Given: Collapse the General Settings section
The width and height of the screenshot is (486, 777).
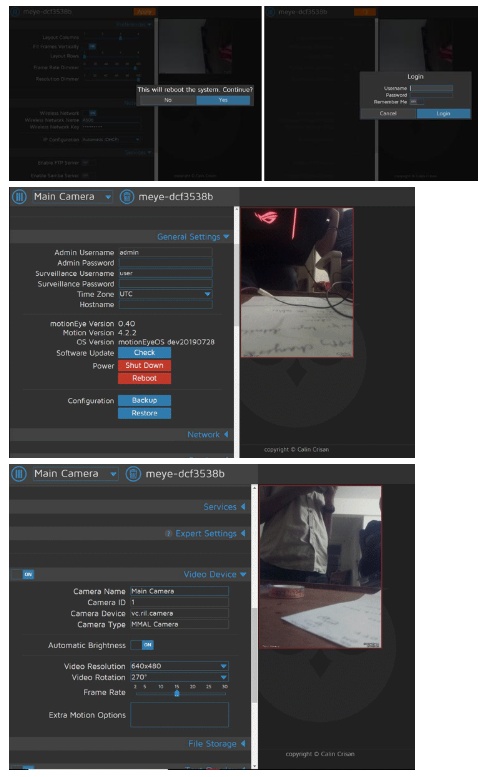Looking at the screenshot, I should tap(193, 237).
